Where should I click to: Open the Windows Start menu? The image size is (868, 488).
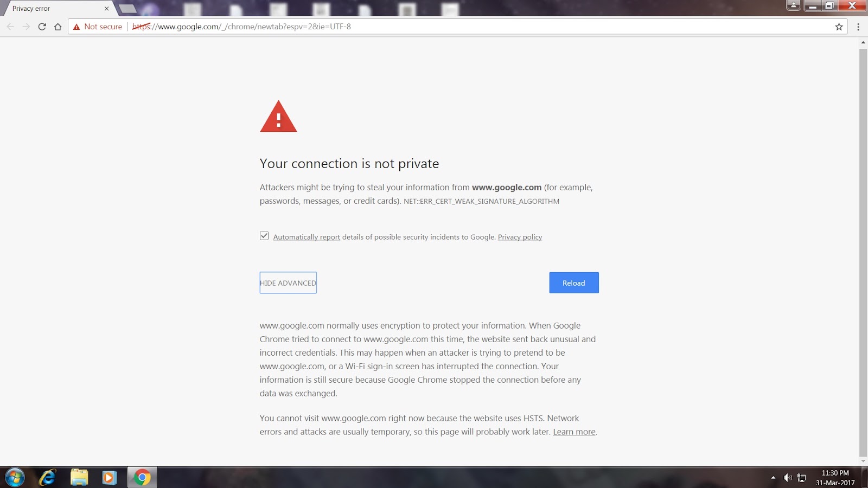(15, 478)
